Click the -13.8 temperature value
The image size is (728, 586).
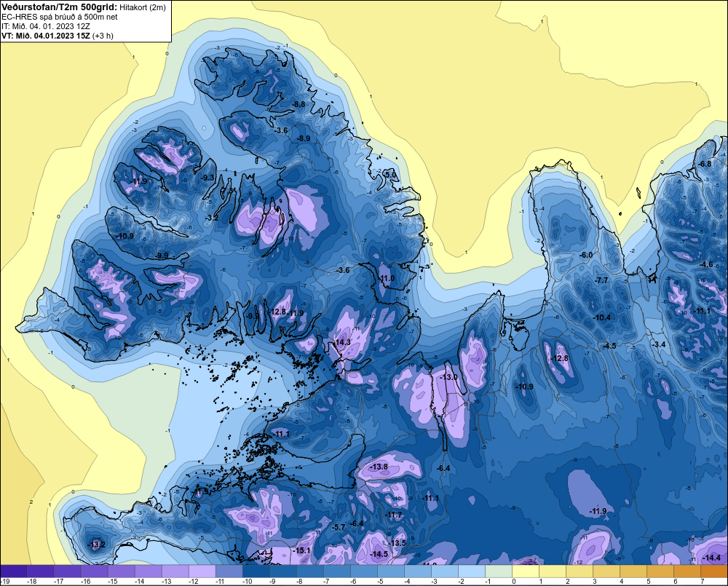pos(379,467)
